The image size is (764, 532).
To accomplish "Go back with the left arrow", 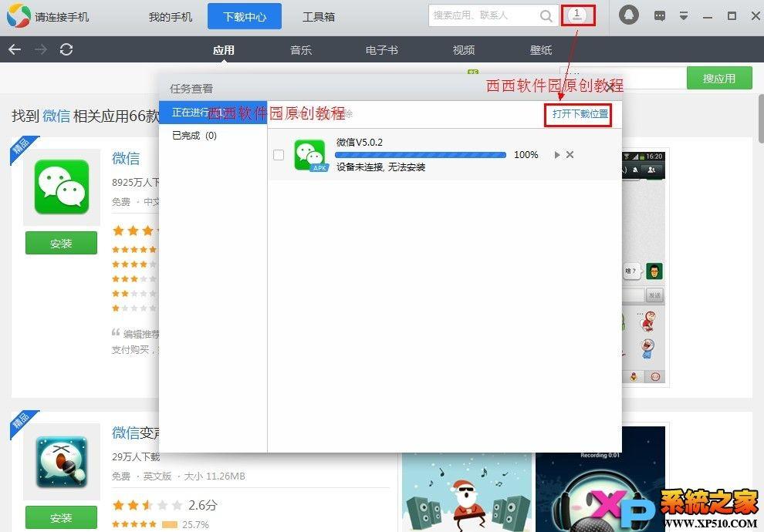I will click(15, 49).
